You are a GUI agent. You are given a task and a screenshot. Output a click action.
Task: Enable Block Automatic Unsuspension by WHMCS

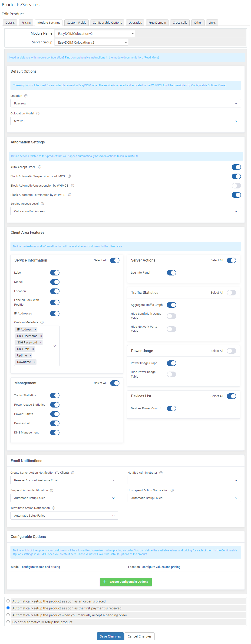tap(236, 185)
